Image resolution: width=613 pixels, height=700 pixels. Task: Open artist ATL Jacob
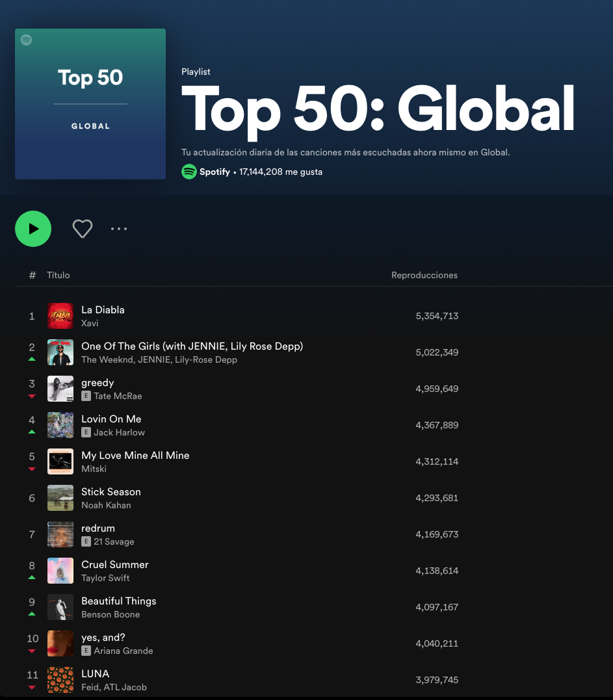tap(125, 688)
